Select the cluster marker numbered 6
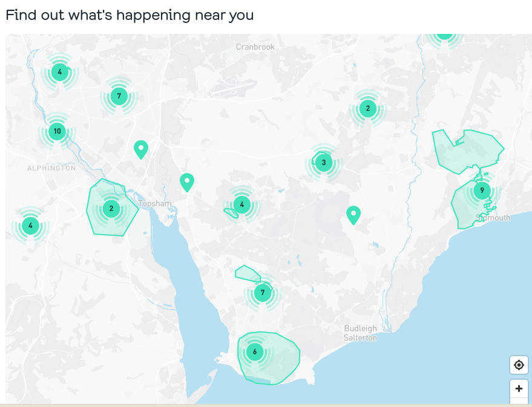Viewport: 532px width, 407px height. [x=255, y=351]
